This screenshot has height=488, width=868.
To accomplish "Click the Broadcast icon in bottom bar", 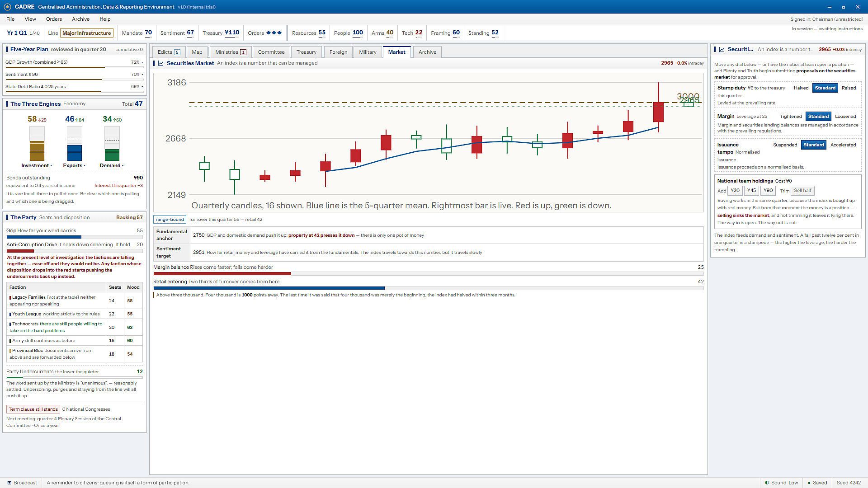I will pos(9,483).
